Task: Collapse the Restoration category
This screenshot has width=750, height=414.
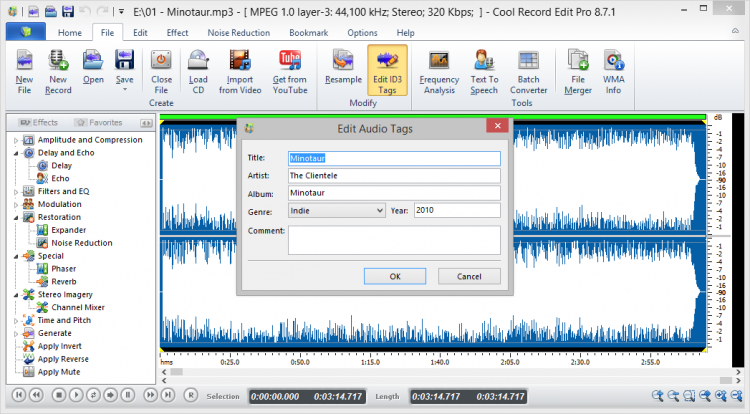Action: [16, 218]
